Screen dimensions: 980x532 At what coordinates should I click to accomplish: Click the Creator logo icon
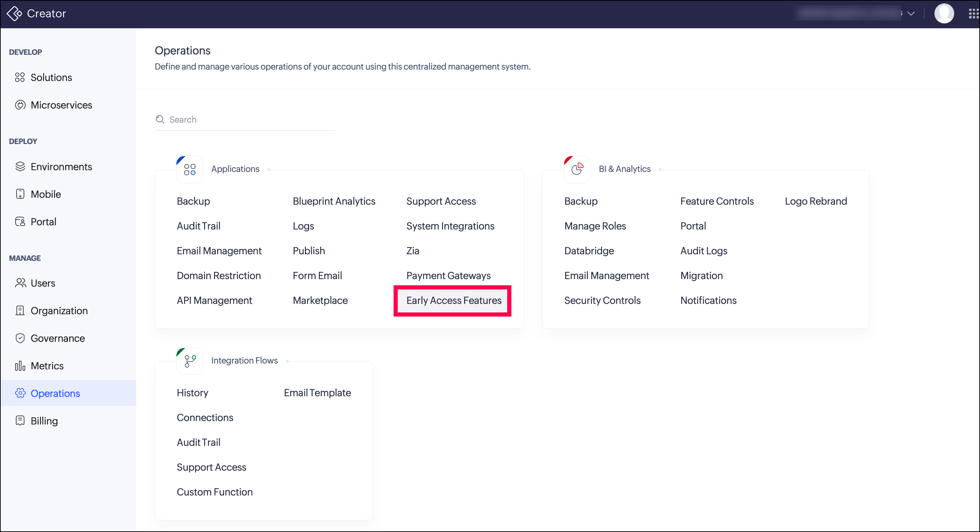click(14, 14)
